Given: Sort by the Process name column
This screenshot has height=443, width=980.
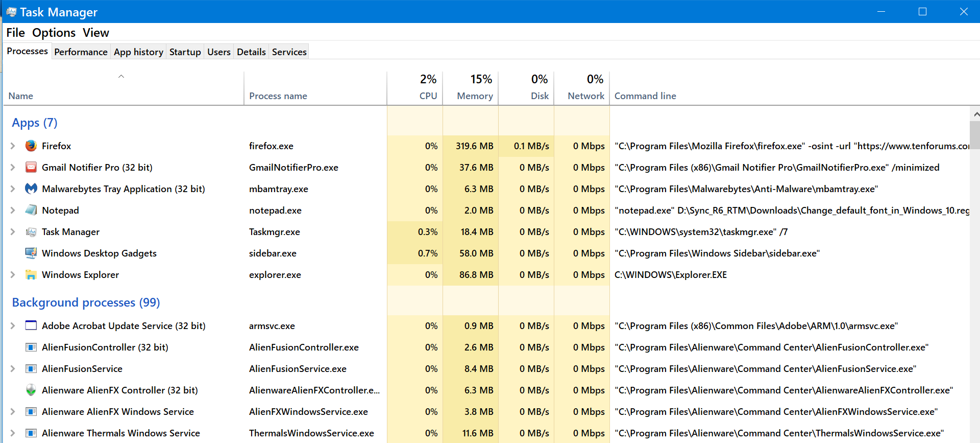Looking at the screenshot, I should point(315,88).
